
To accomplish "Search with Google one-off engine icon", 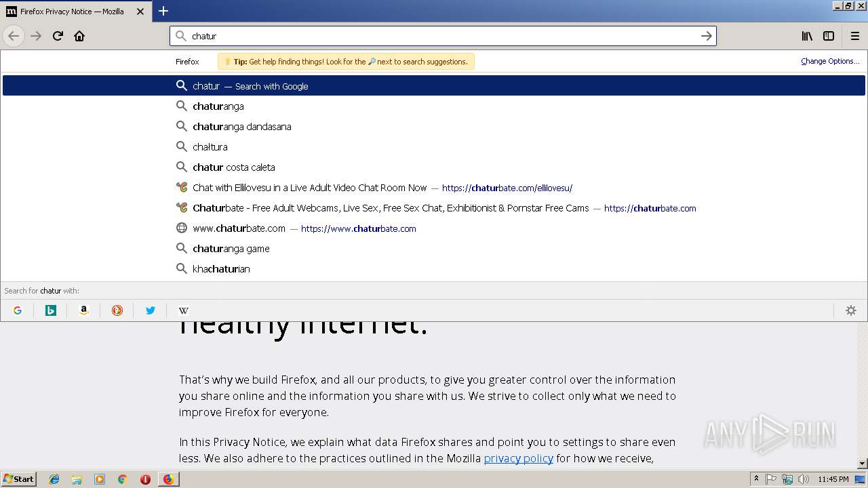I will point(18,310).
